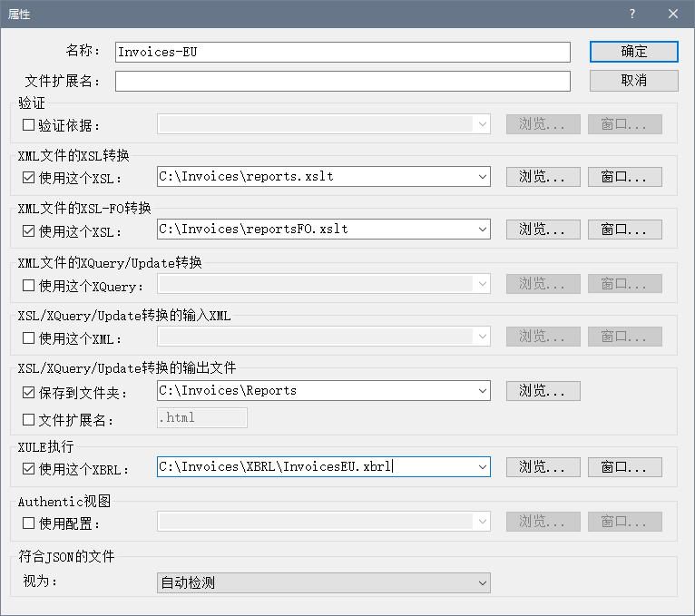Click the empty 文件扩展名 text field
Viewport: 695px width, 616px height.
point(342,82)
